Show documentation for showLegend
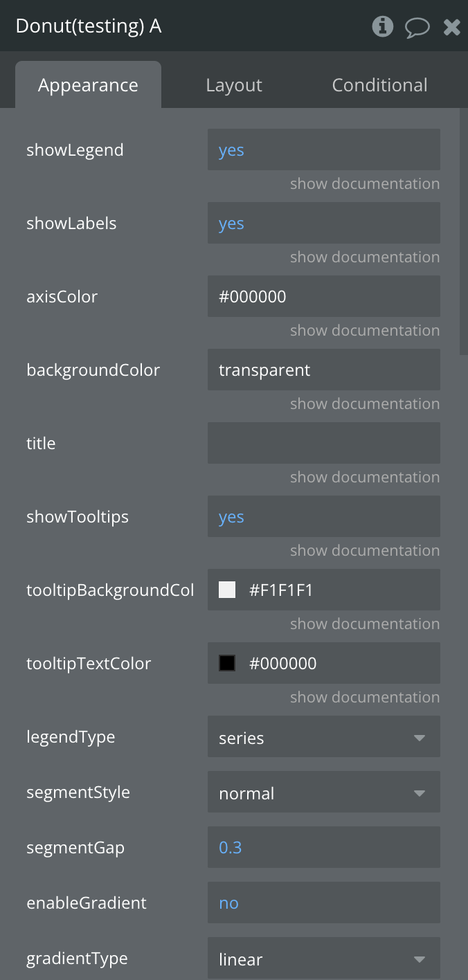Screen dimensions: 468x980 (365, 184)
